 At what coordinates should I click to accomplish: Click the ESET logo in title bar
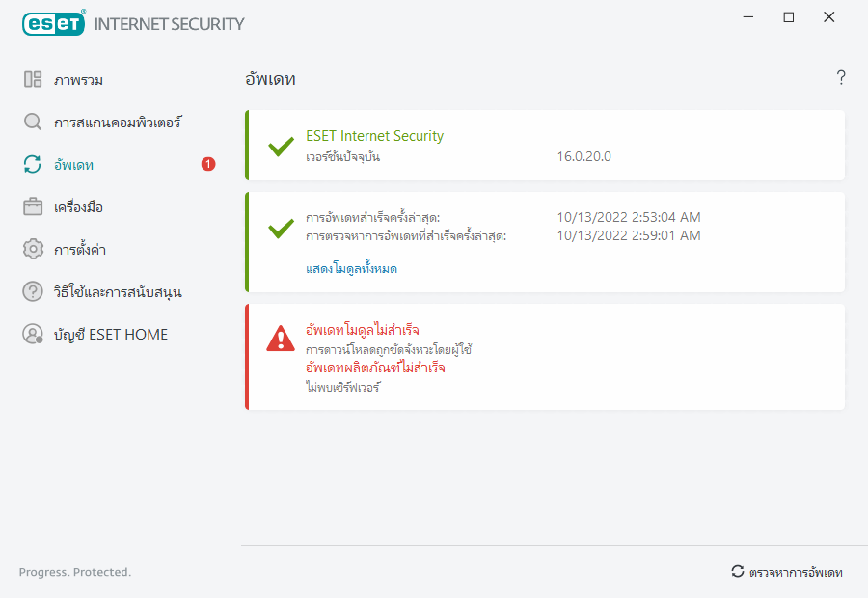click(53, 23)
